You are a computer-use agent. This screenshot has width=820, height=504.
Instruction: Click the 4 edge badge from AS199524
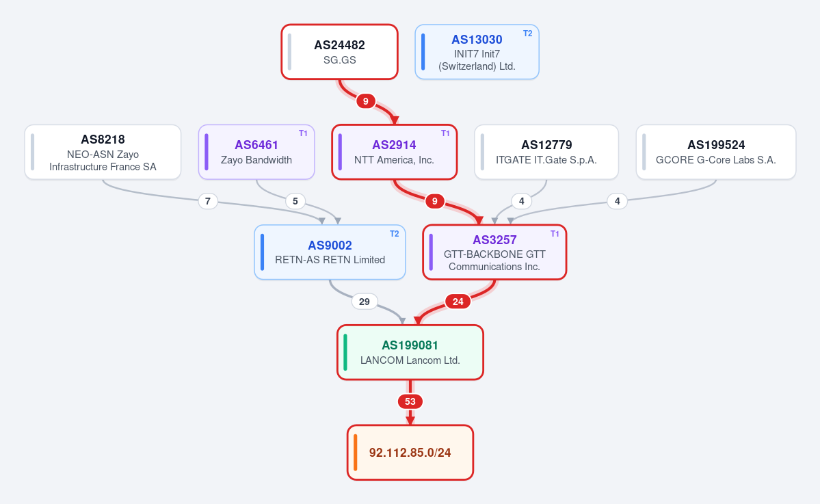(618, 201)
